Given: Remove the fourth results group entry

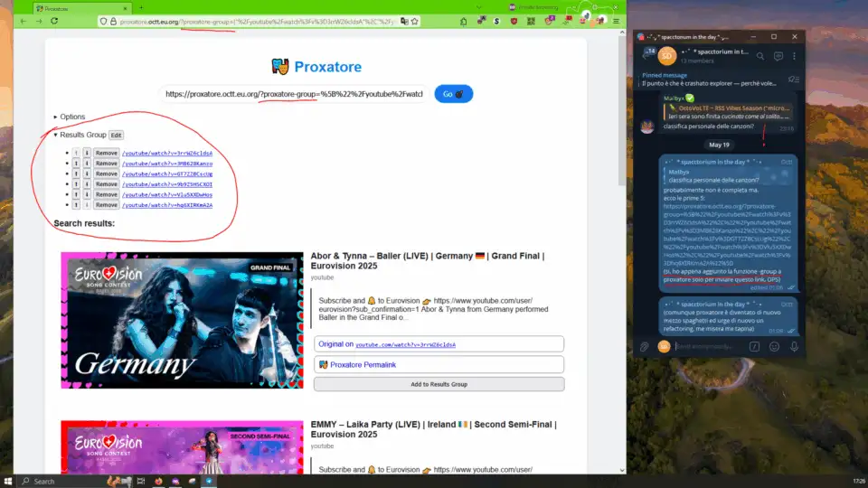Looking at the screenshot, I should click(106, 184).
